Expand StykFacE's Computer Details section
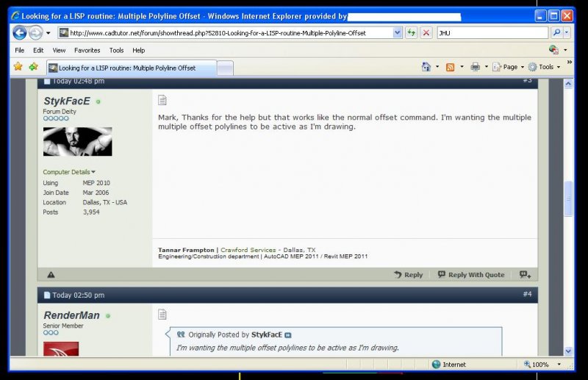 click(69, 172)
